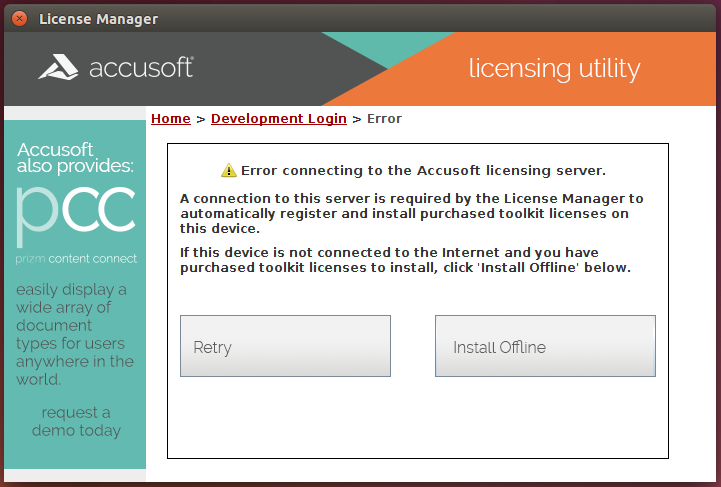Close the License Manager window
The width and height of the screenshot is (721, 487).
tap(19, 18)
